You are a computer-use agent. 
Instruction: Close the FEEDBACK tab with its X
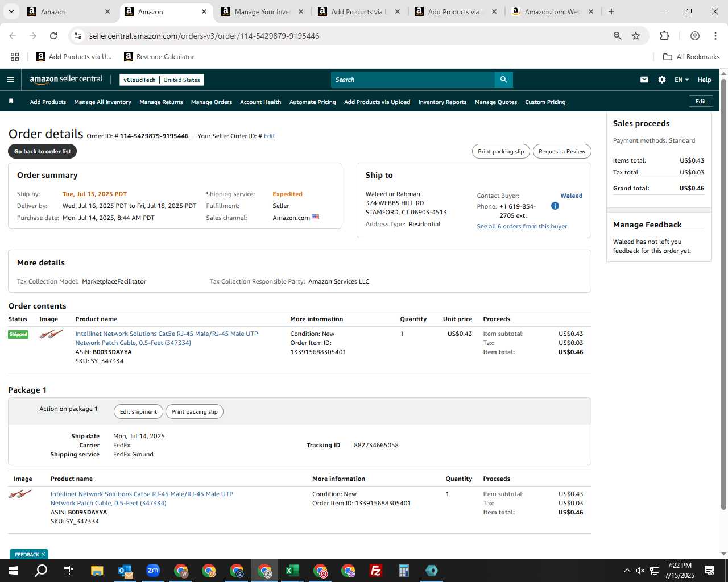tap(43, 554)
